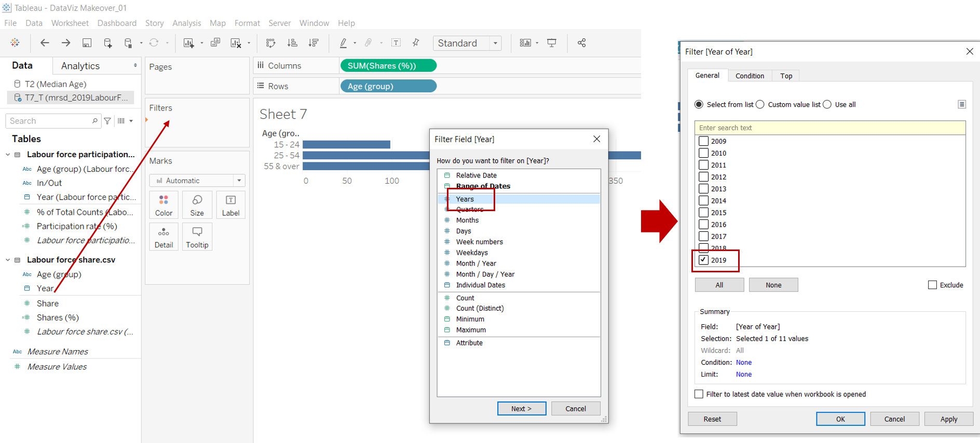Open the Tooltip marks card
The width and height of the screenshot is (980, 443).
pyautogui.click(x=197, y=237)
